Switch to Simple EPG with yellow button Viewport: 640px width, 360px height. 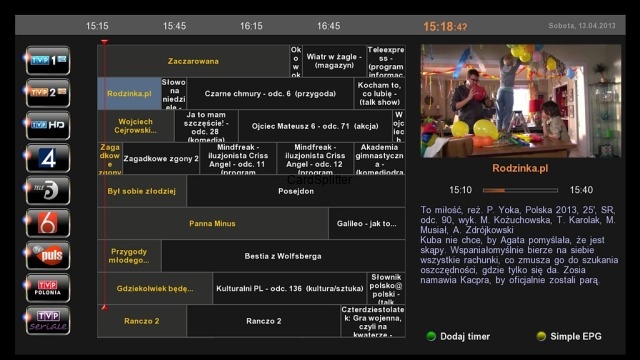click(x=569, y=336)
